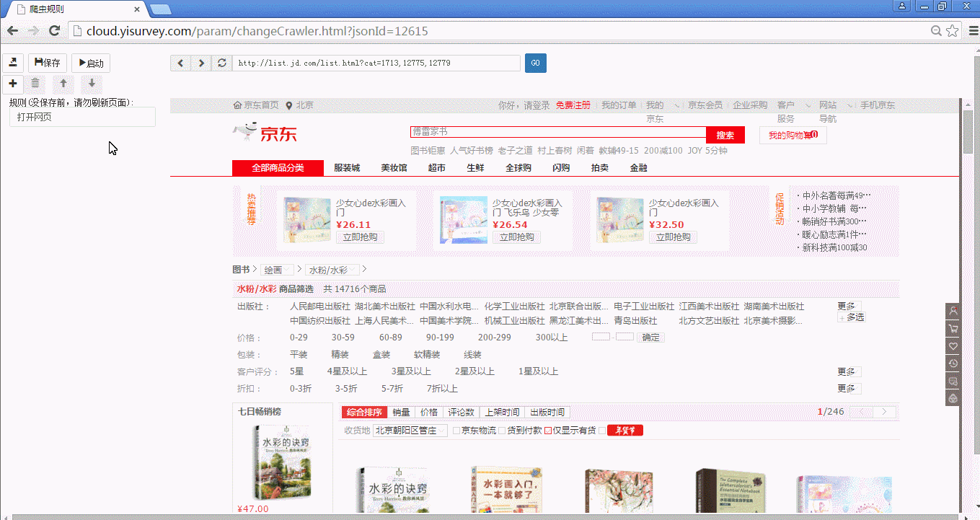The width and height of the screenshot is (980, 520).
Task: Sort results by 销量
Action: [401, 413]
